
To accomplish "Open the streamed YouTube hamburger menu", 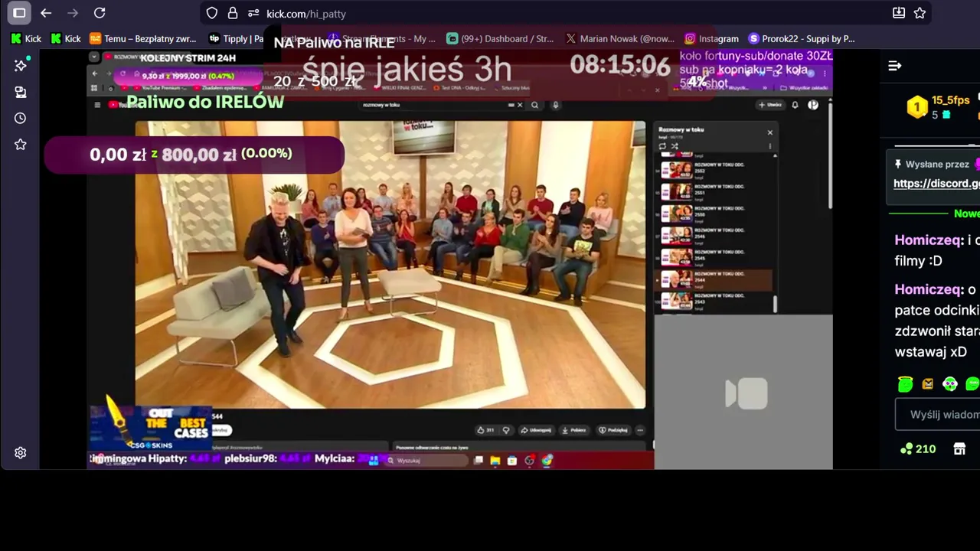I will (x=97, y=105).
